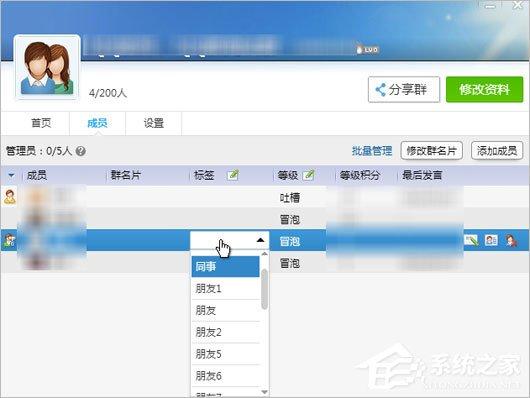530x398 pixels.
Task: Click the 添加成员 button
Action: pyautogui.click(x=497, y=150)
